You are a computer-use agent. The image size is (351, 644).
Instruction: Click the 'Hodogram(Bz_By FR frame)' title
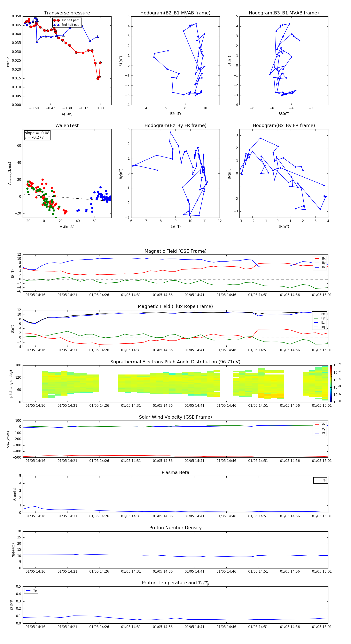175,125
